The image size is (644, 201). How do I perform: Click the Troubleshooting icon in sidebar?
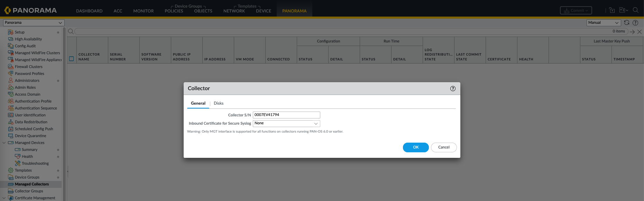click(18, 163)
